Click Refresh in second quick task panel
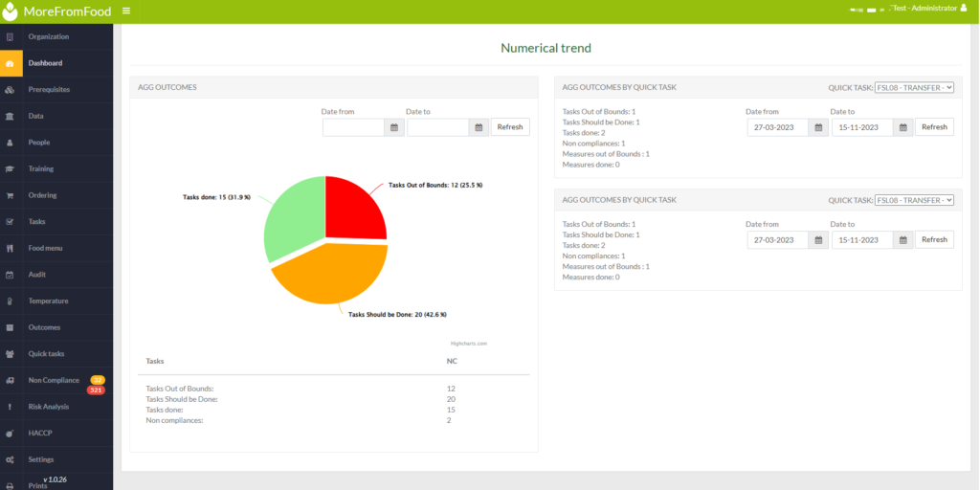Screen dimensions: 980x490 click(x=934, y=240)
